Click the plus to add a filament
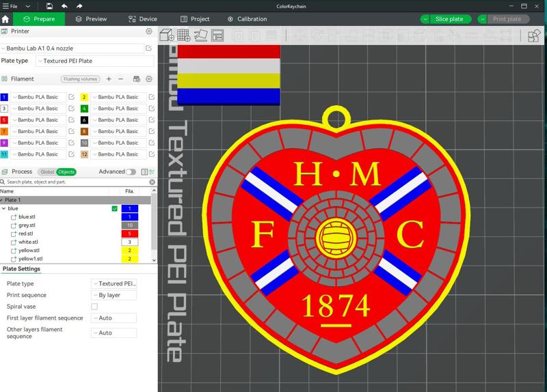547x392 pixels. (x=109, y=79)
